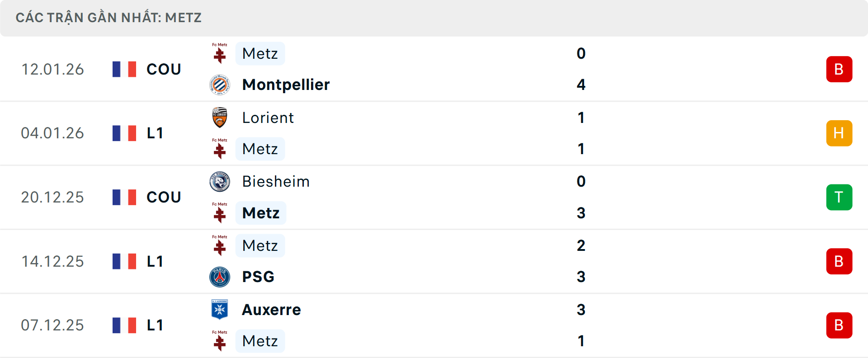
Task: Click the red B badge for Montpellier match
Action: (x=839, y=69)
